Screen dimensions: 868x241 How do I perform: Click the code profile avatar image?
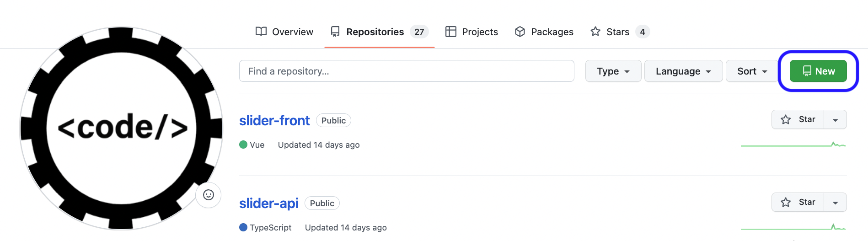[x=121, y=129]
